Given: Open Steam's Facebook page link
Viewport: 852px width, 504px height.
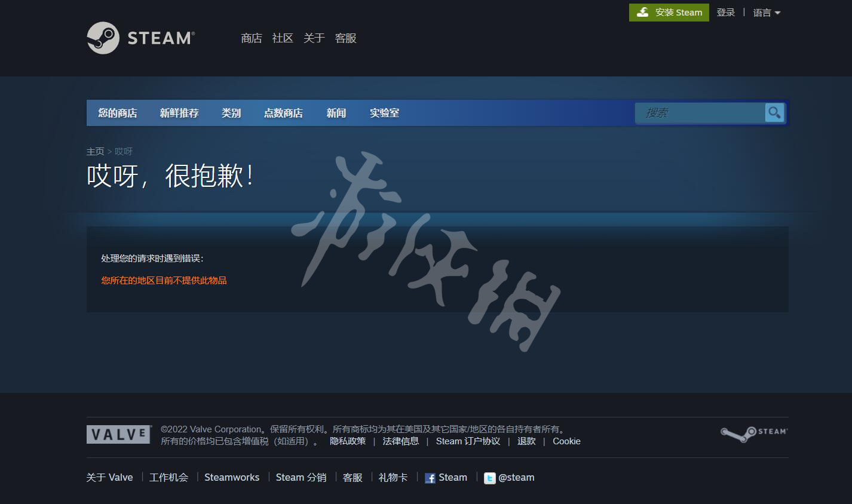Looking at the screenshot, I should 446,478.
